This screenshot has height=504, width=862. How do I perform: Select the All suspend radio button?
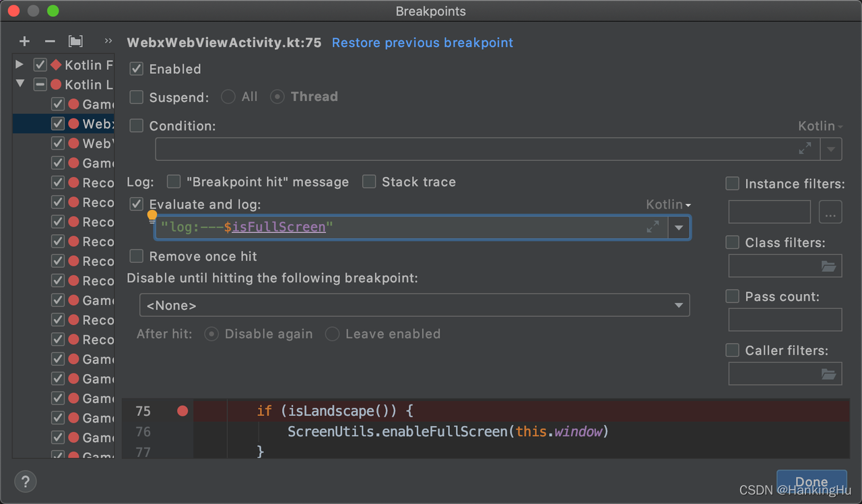228,97
